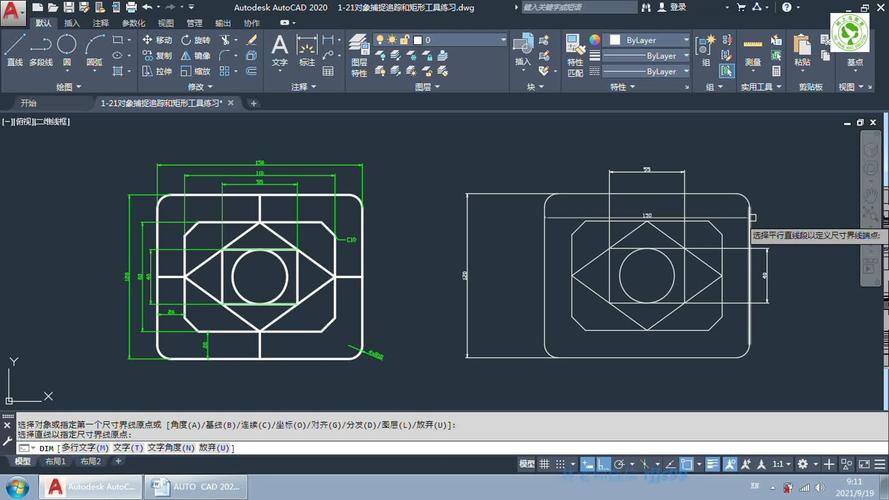Viewport: 889px width, 500px height.
Task: Expand the Block (块) panel
Action: 535,87
